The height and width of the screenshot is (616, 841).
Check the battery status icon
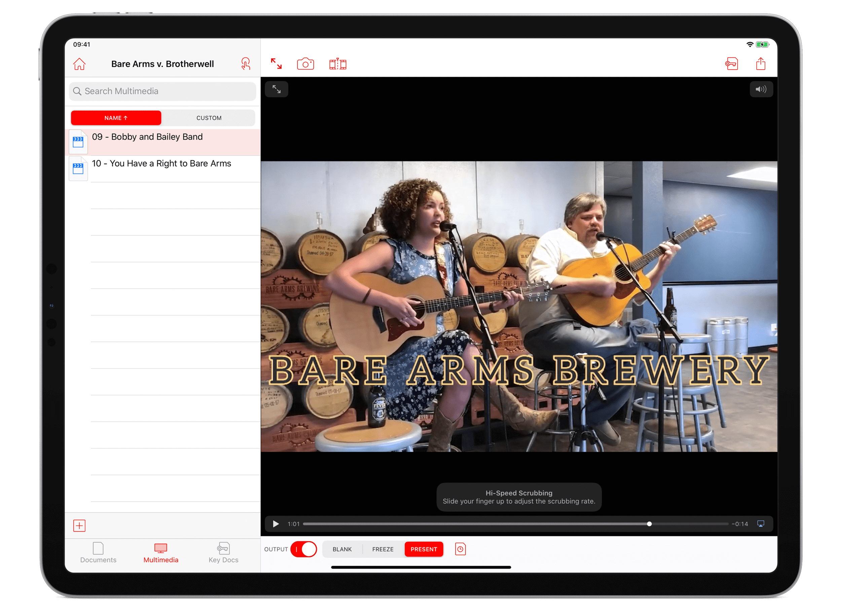(x=762, y=44)
